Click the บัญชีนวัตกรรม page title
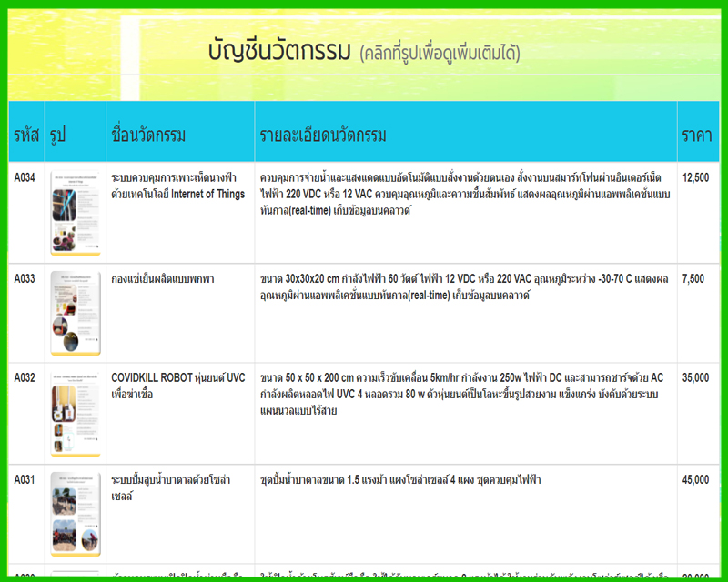 pos(278,53)
